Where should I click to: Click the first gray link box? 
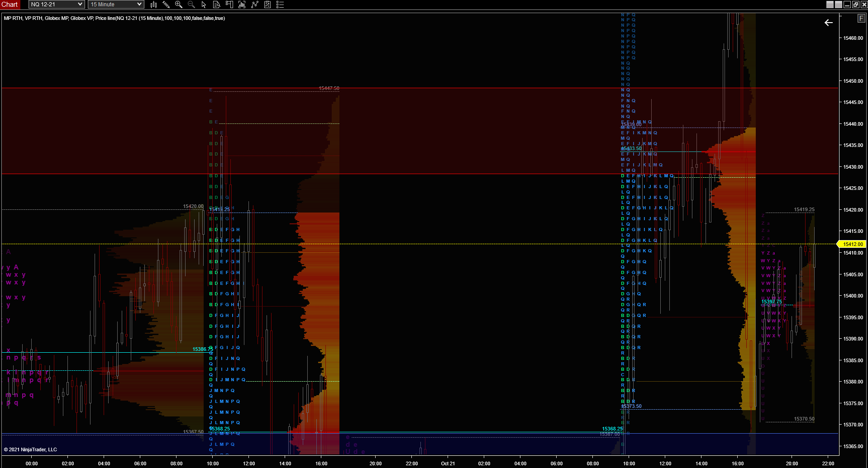pyautogui.click(x=830, y=5)
